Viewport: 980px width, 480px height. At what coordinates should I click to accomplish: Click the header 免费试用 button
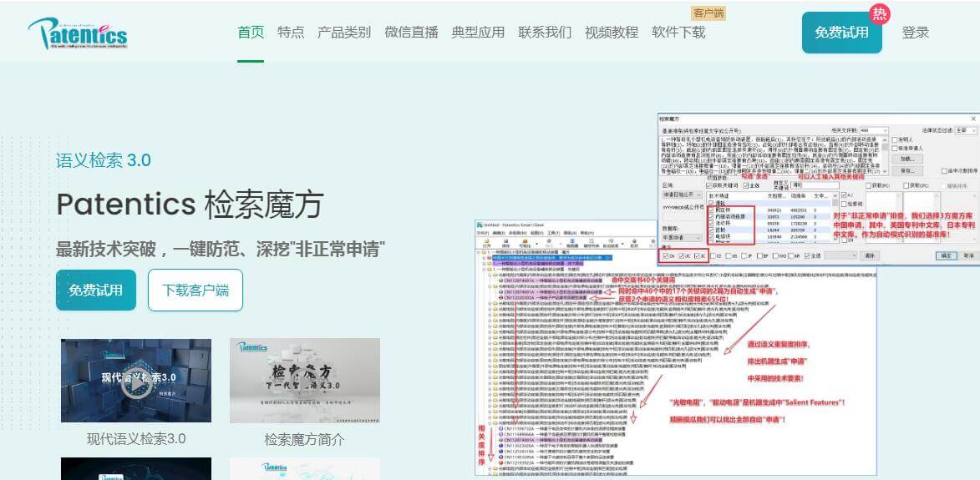(841, 33)
